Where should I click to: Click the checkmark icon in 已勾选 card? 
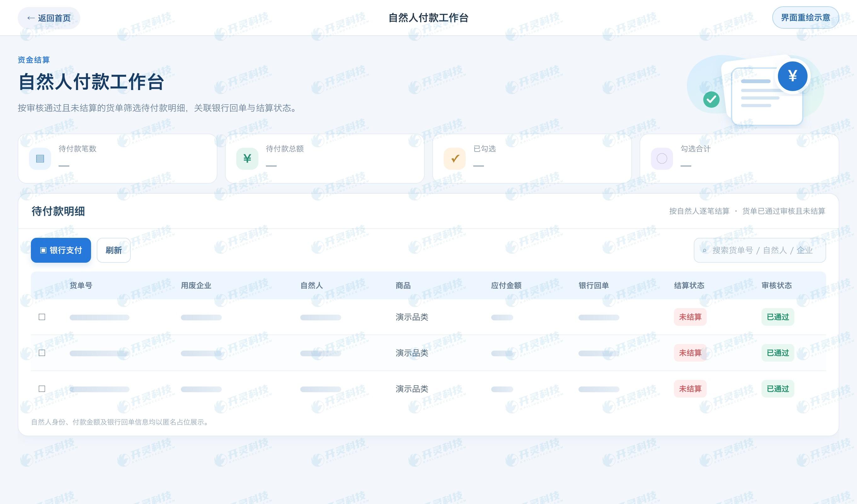(455, 158)
